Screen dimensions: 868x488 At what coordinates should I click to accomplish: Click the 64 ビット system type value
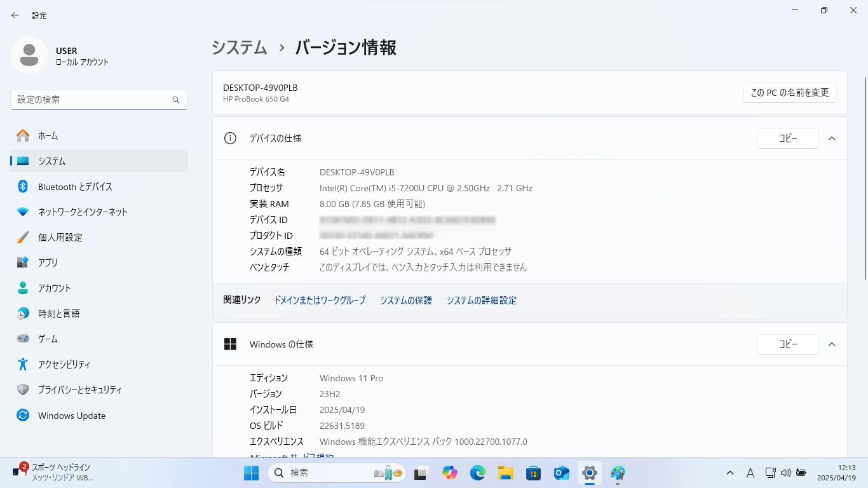point(416,252)
